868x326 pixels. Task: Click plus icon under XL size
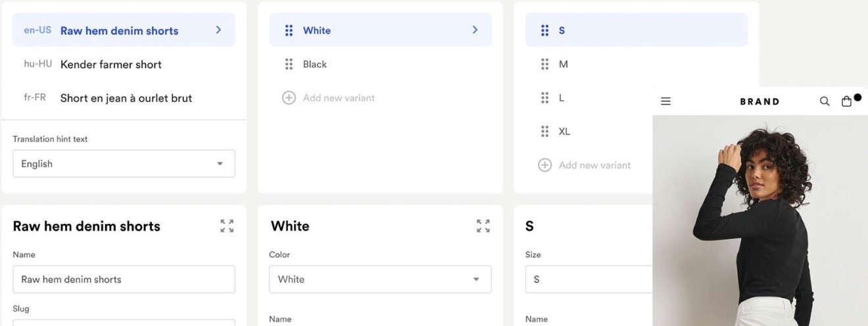point(544,165)
